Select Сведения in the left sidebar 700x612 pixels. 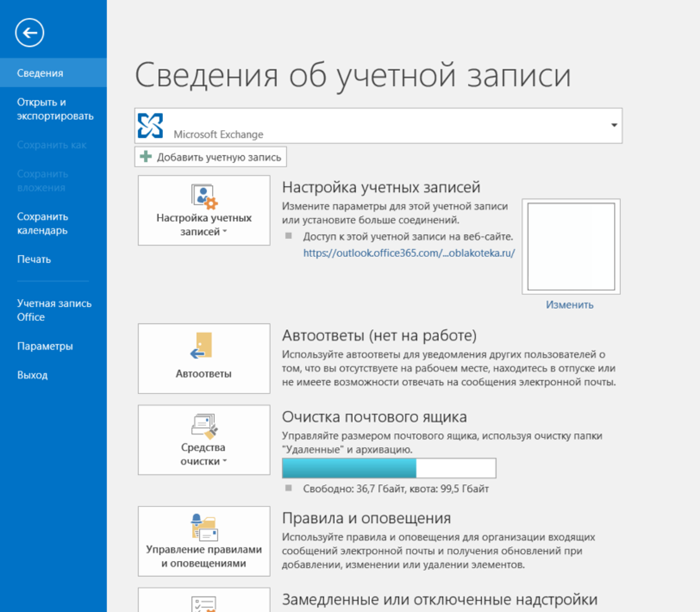[40, 73]
